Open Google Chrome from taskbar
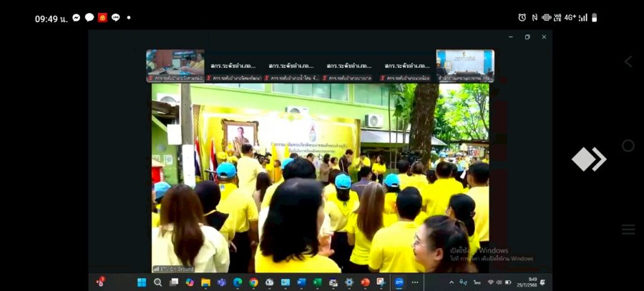Viewport: 644px width, 291px height. [x=253, y=282]
